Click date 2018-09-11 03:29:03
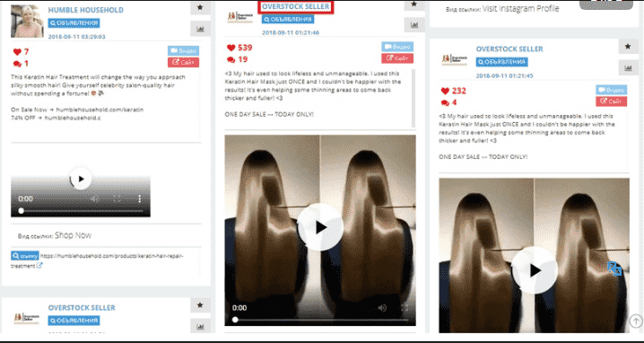 pos(76,37)
